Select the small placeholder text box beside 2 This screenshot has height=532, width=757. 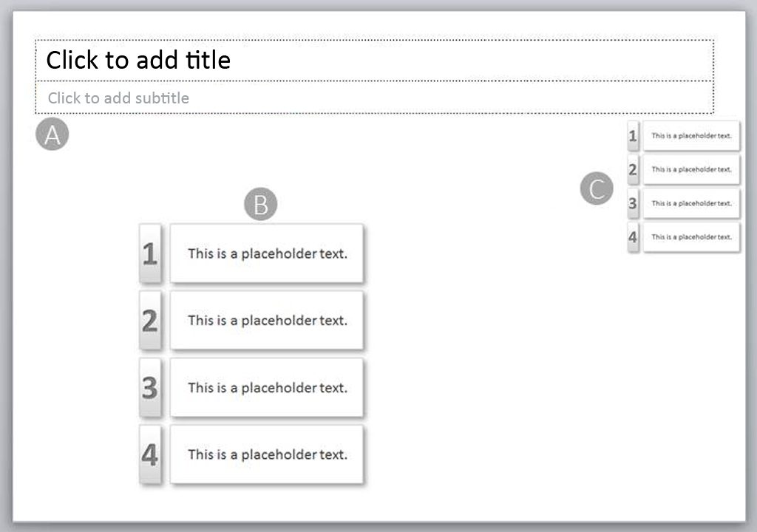click(x=691, y=169)
